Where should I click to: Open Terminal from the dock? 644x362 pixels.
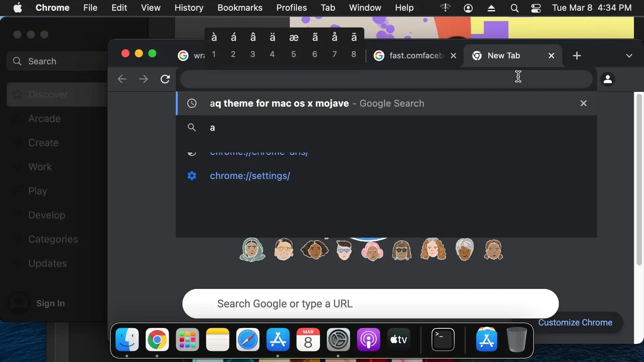pos(443,340)
